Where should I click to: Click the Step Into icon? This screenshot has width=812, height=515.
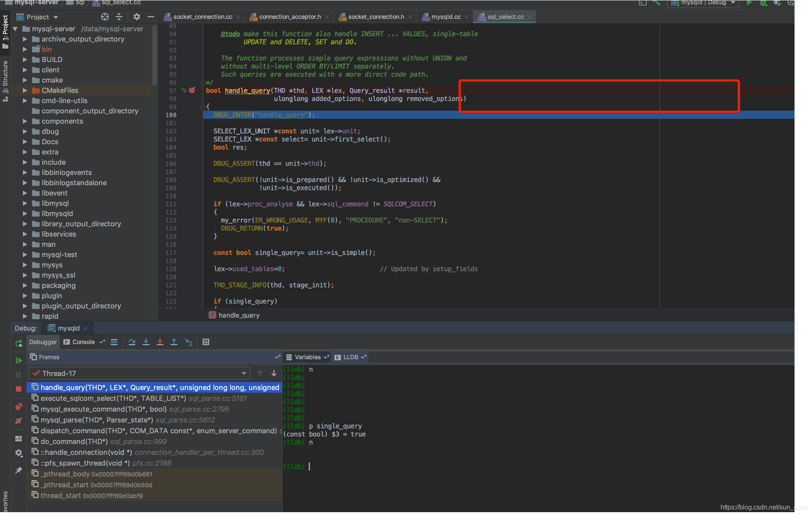[146, 342]
